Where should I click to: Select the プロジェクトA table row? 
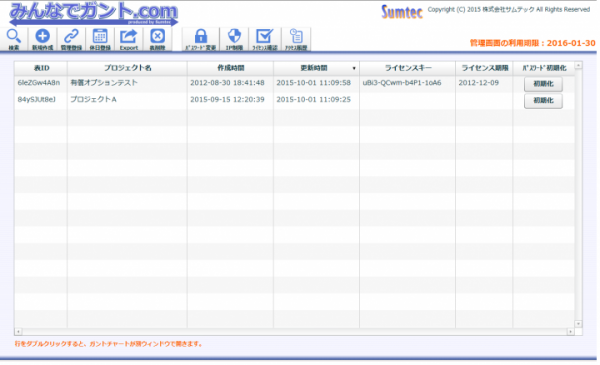294,100
